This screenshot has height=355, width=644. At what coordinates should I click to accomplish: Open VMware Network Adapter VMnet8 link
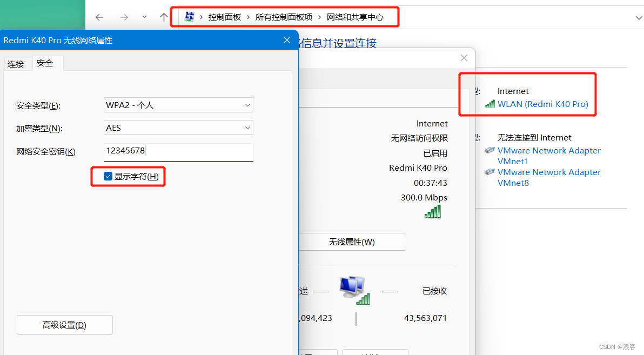549,177
